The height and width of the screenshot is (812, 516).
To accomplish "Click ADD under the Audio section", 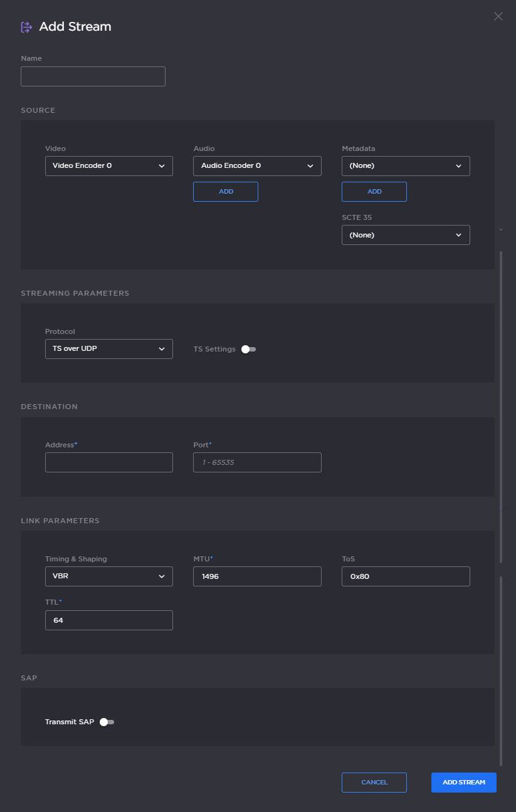I will [x=225, y=191].
